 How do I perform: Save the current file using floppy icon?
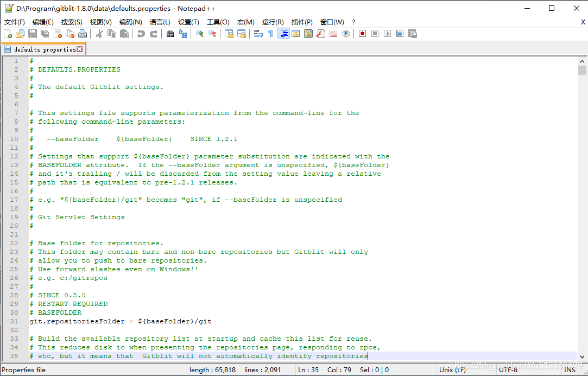[x=33, y=34]
